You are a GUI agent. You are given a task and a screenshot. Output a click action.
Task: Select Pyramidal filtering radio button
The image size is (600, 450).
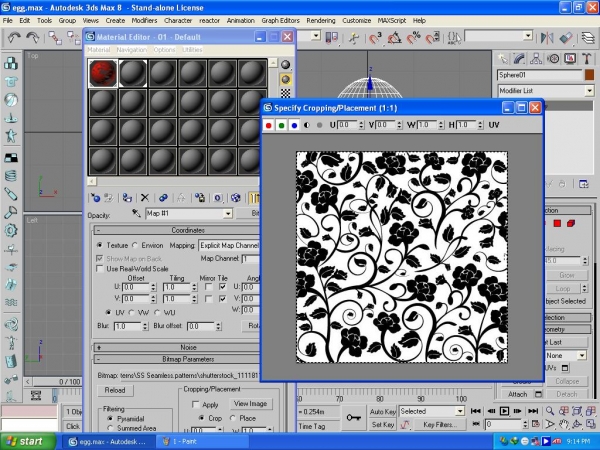coord(110,418)
